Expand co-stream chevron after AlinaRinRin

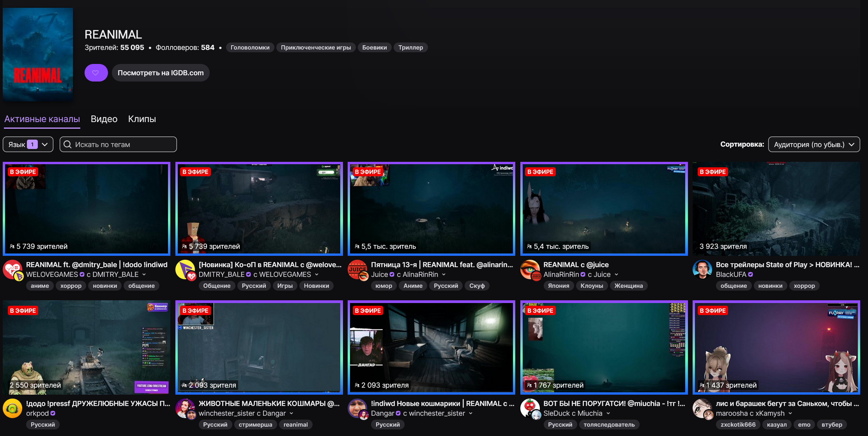point(444,275)
